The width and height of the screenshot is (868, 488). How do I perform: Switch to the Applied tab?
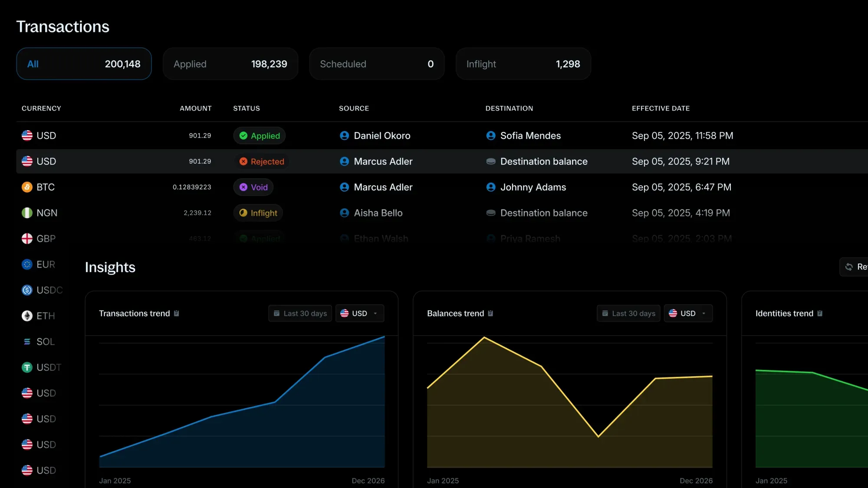[x=230, y=64]
